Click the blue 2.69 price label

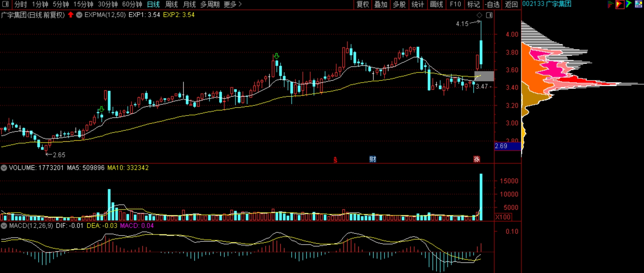tap(507, 146)
